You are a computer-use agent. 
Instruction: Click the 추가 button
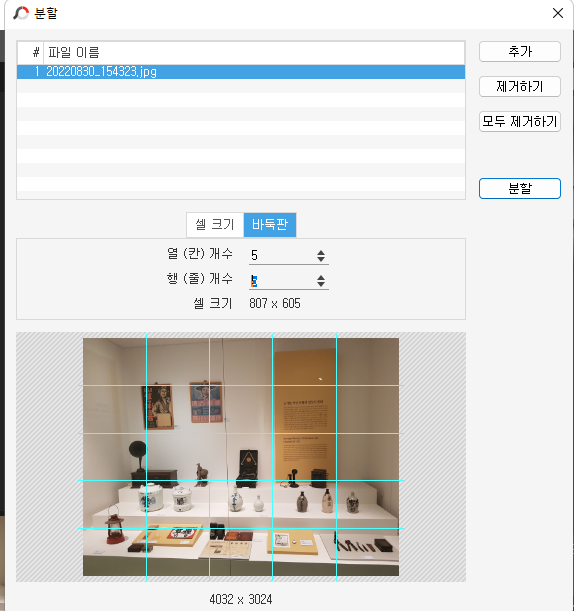pos(519,51)
